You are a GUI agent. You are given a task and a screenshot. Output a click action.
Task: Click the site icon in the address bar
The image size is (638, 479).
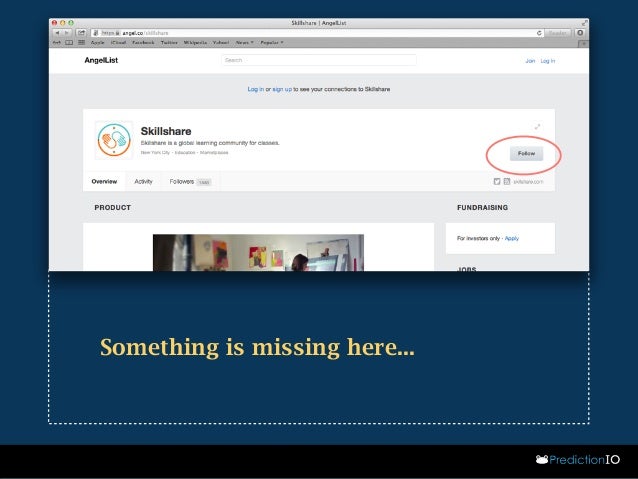click(96, 33)
